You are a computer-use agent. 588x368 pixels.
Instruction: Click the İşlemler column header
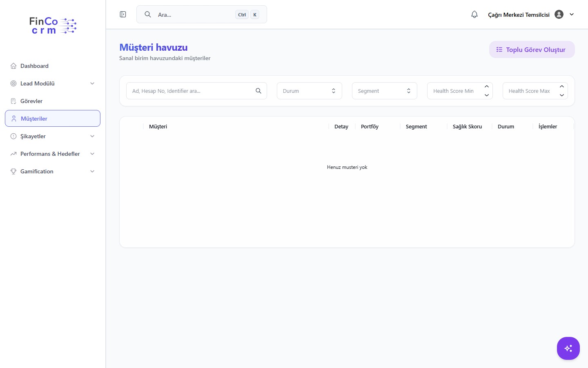point(548,127)
